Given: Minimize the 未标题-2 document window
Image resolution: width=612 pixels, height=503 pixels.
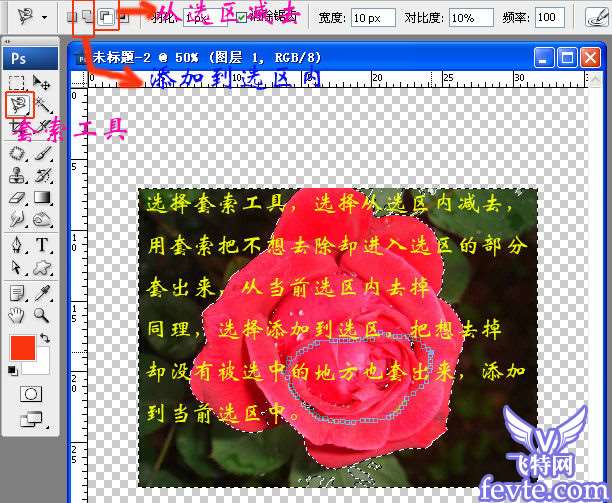Looking at the screenshot, I should coord(544,58).
